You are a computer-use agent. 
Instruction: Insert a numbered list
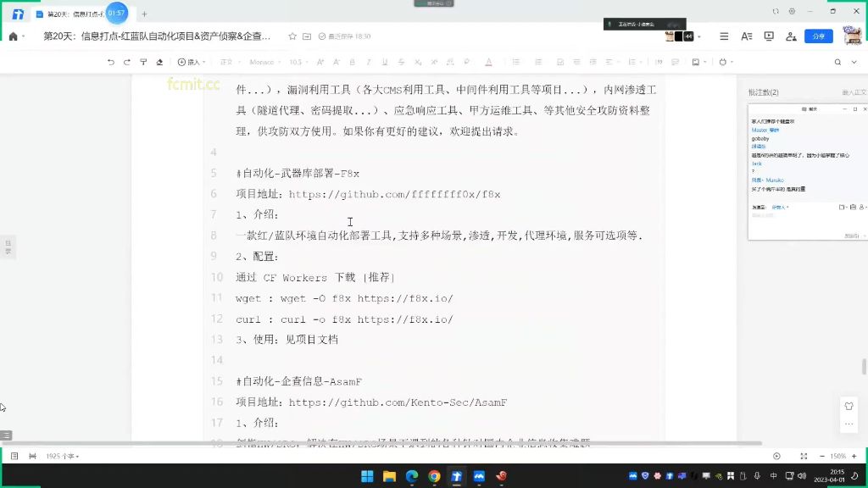538,62
